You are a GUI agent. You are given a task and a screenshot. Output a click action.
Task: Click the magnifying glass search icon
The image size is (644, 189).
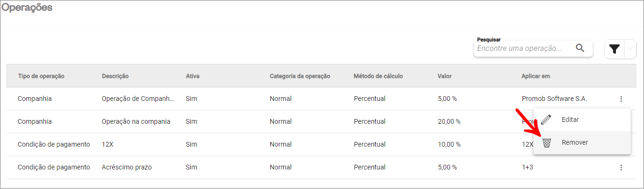pos(580,48)
